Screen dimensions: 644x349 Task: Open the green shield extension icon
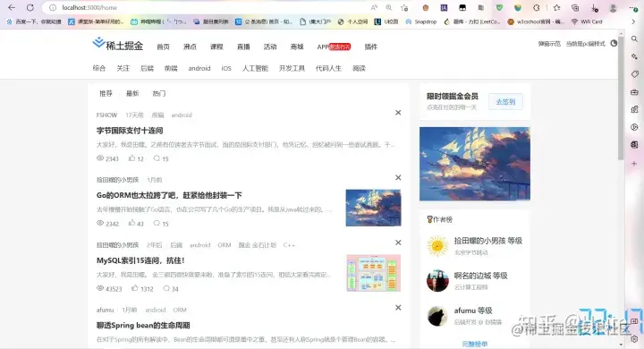(x=499, y=7)
